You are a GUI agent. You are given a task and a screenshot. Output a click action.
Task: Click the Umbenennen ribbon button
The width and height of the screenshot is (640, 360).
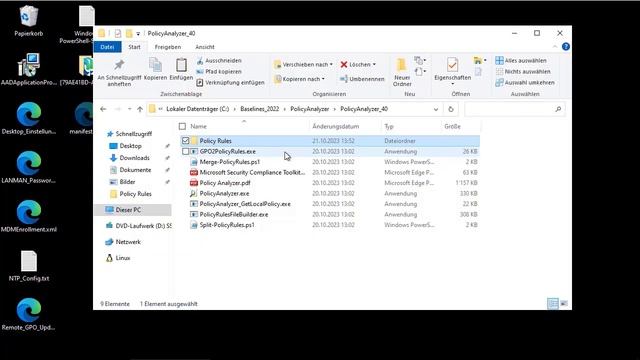click(x=362, y=79)
